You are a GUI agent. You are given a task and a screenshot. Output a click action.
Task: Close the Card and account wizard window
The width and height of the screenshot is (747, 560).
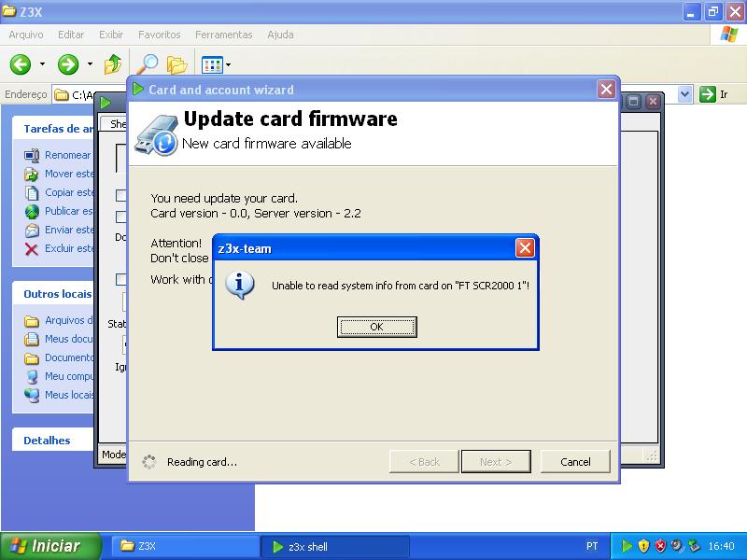tap(606, 89)
